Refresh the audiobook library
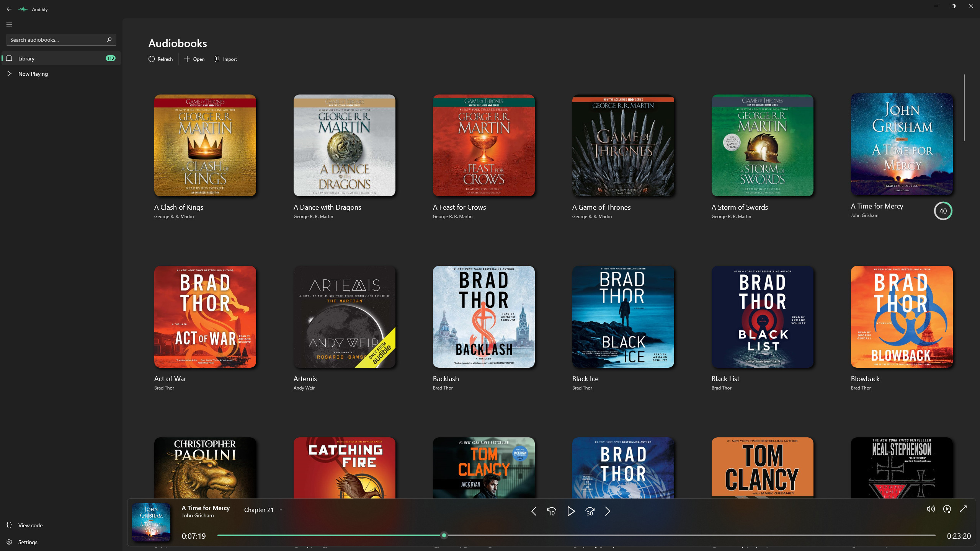 click(160, 59)
